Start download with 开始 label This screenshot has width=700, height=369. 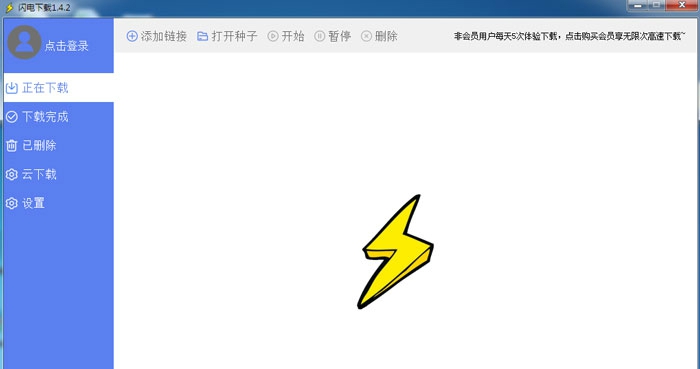click(293, 36)
